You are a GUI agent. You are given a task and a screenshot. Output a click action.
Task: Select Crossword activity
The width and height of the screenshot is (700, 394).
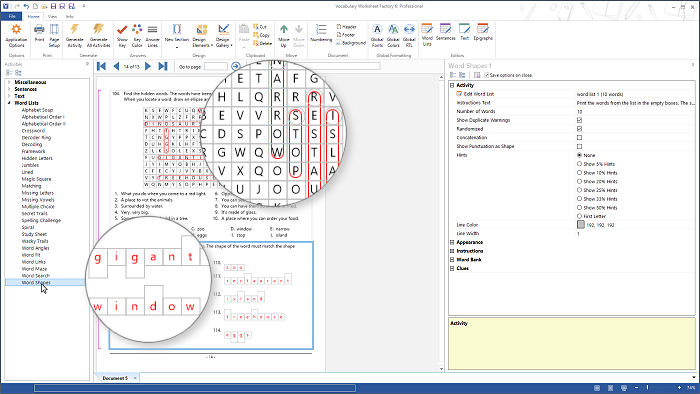pyautogui.click(x=33, y=131)
